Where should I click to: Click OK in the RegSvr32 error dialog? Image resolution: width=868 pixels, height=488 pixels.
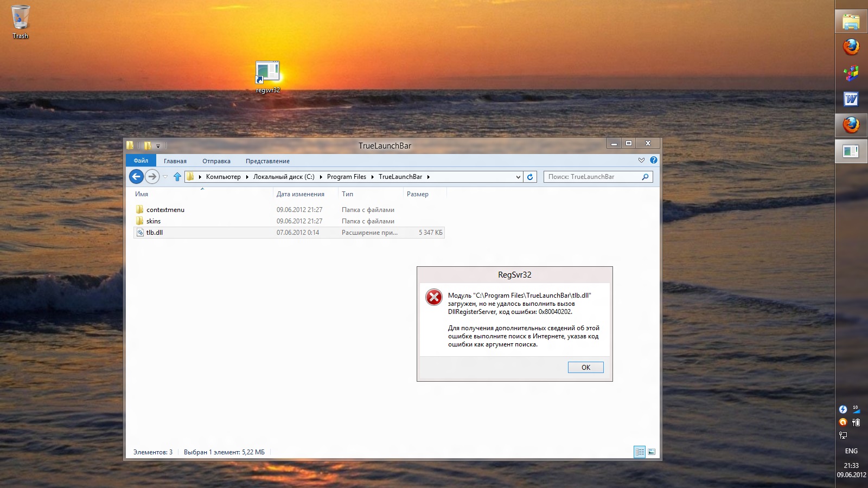pos(585,368)
